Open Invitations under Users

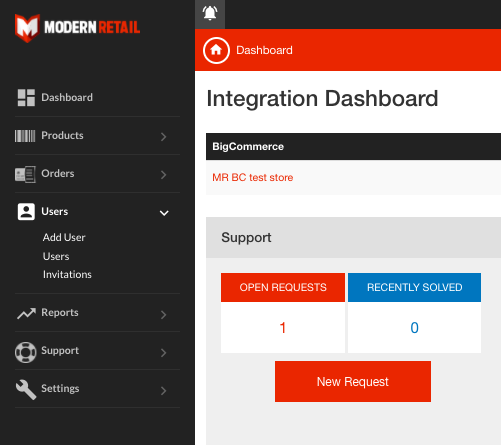pyautogui.click(x=67, y=274)
